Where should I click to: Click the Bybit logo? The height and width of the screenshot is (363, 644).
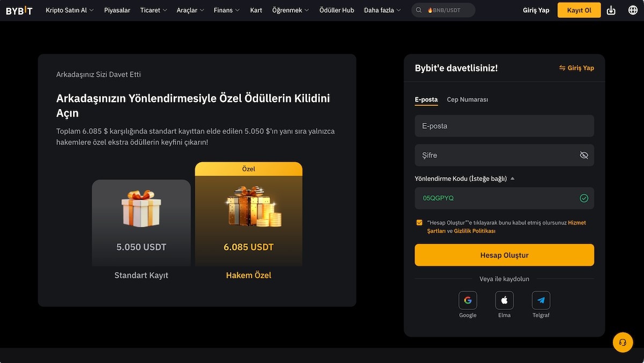tap(18, 10)
